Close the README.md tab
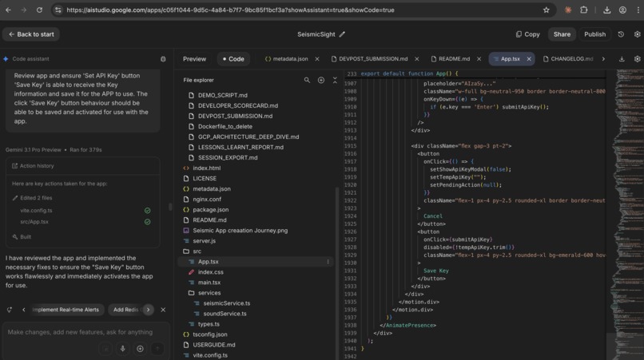This screenshot has height=360, width=644. coord(479,59)
